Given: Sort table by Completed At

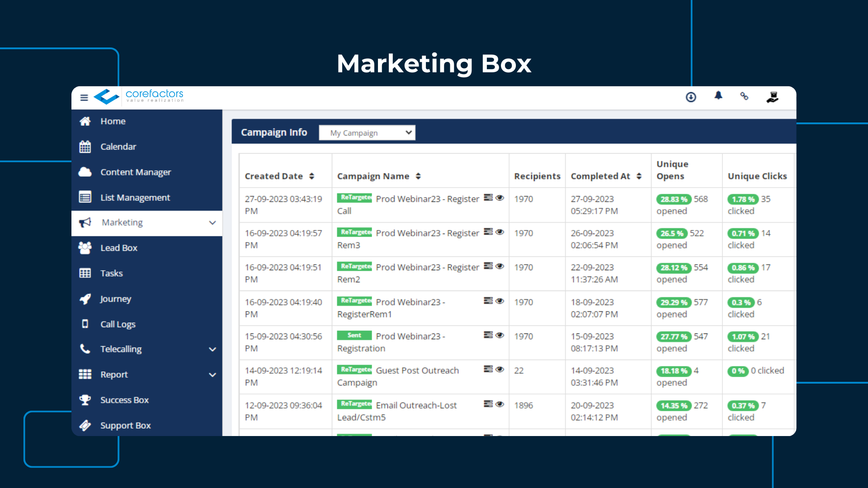Looking at the screenshot, I should [x=639, y=176].
